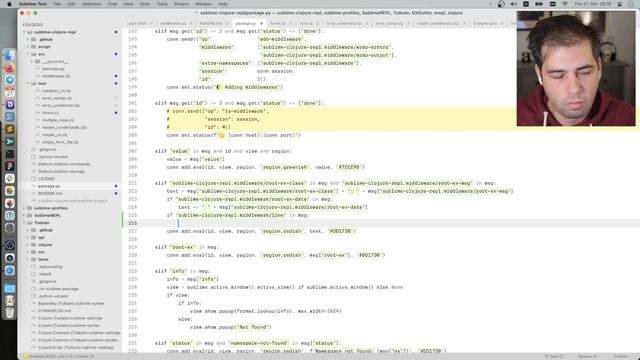The image size is (640, 360).
Task: Collapse the sublime-clojure-repl root folder
Action: [24, 32]
